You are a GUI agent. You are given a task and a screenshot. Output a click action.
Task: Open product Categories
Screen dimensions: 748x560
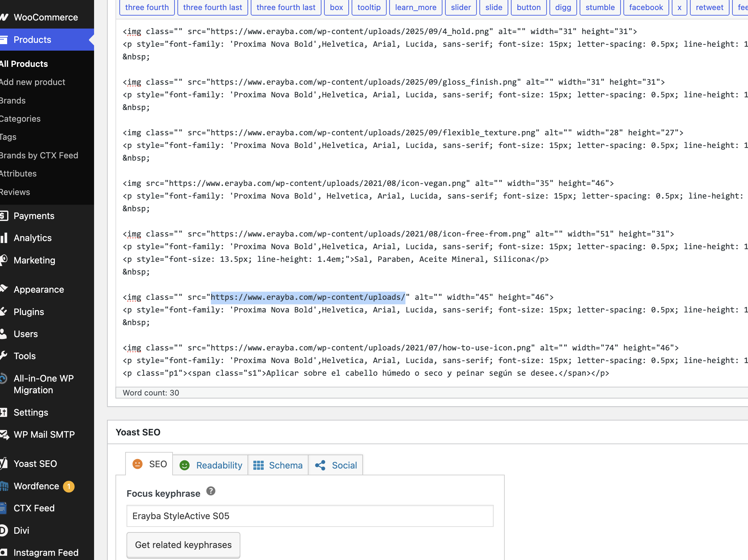click(20, 119)
